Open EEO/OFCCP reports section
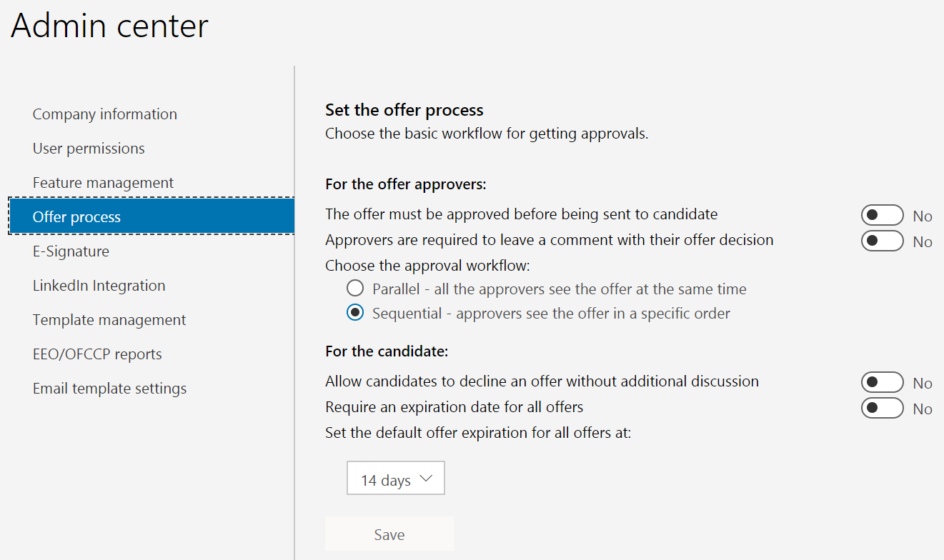This screenshot has width=944, height=560. pos(97,354)
